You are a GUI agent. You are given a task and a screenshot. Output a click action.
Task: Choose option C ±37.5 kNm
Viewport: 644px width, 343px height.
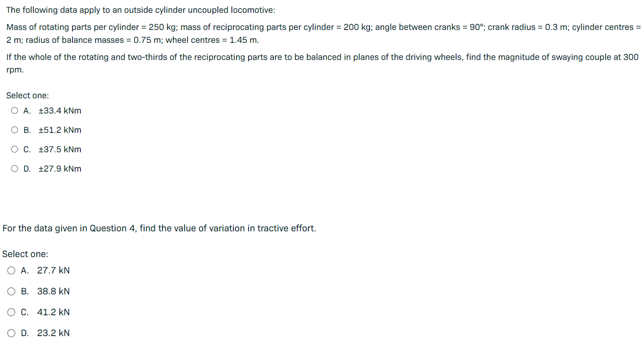14,149
